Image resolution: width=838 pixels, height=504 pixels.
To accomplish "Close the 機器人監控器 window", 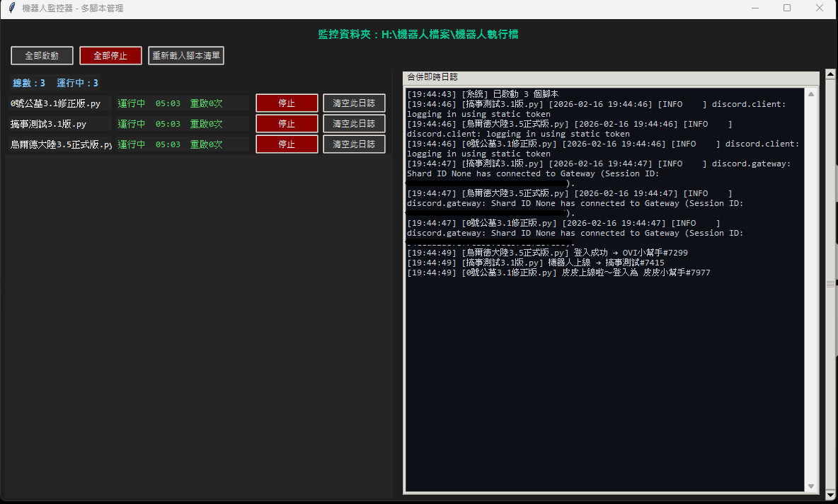I will (x=820, y=8).
